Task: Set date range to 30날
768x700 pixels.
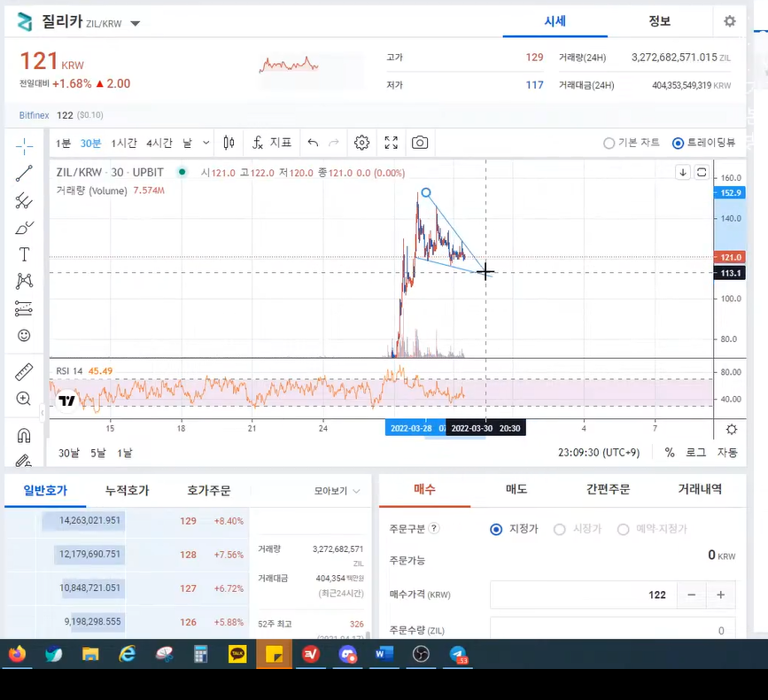Action: pos(68,453)
